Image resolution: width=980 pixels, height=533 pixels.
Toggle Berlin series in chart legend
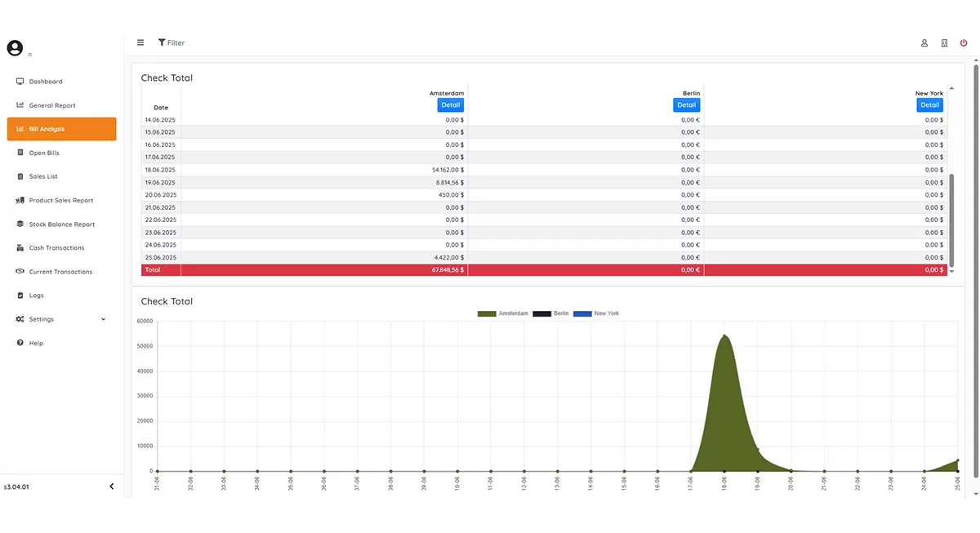(x=550, y=313)
